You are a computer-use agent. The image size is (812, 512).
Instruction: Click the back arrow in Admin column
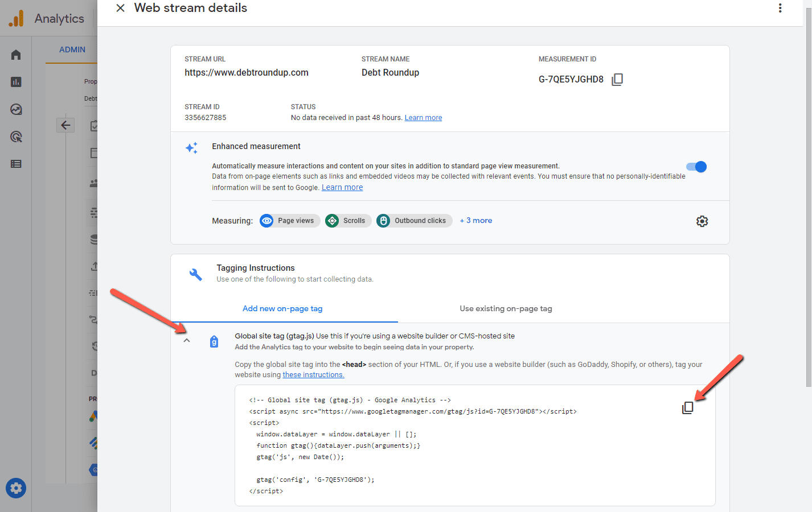65,125
